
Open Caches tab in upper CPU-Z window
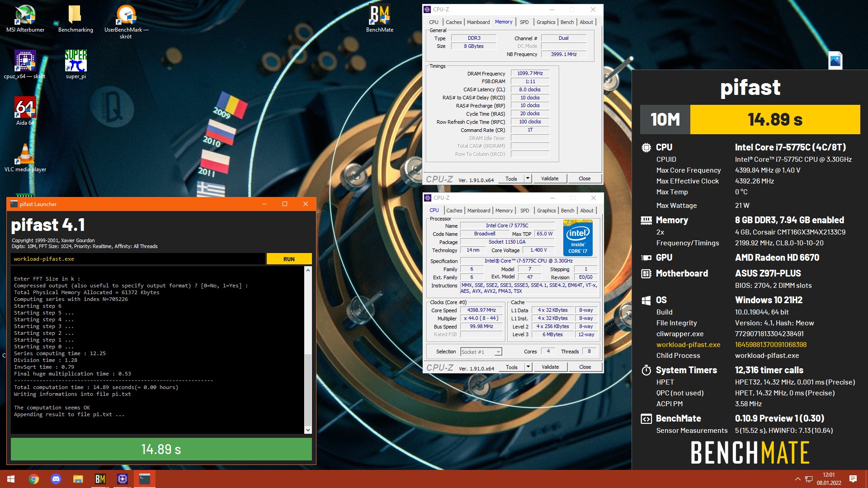[453, 22]
